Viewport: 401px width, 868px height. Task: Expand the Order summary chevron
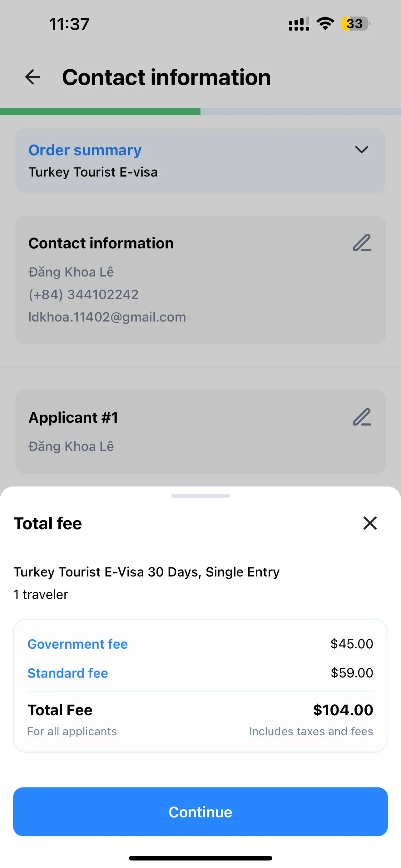pyautogui.click(x=361, y=150)
